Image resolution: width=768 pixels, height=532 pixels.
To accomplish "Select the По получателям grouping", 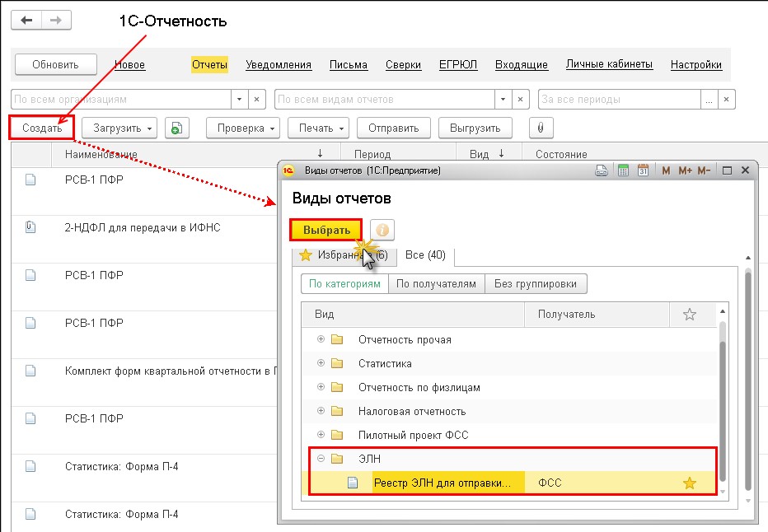I will (436, 284).
